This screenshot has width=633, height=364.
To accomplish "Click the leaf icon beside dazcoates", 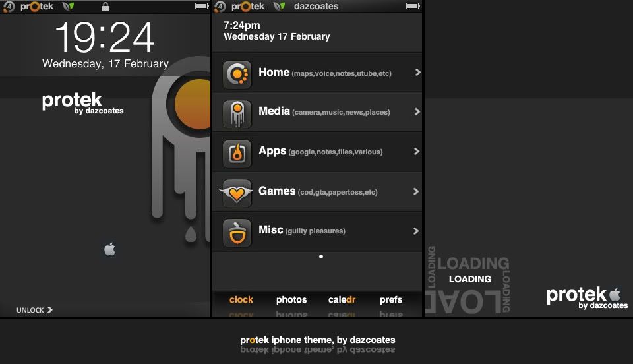I will pos(280,7).
